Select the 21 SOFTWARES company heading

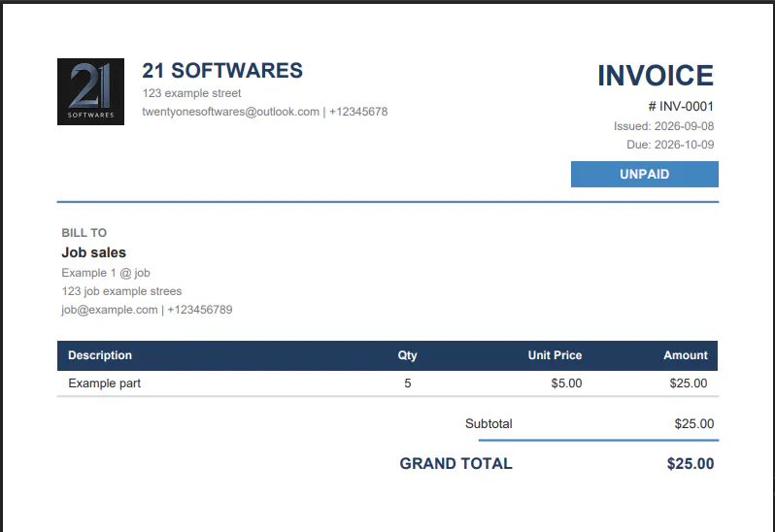222,71
